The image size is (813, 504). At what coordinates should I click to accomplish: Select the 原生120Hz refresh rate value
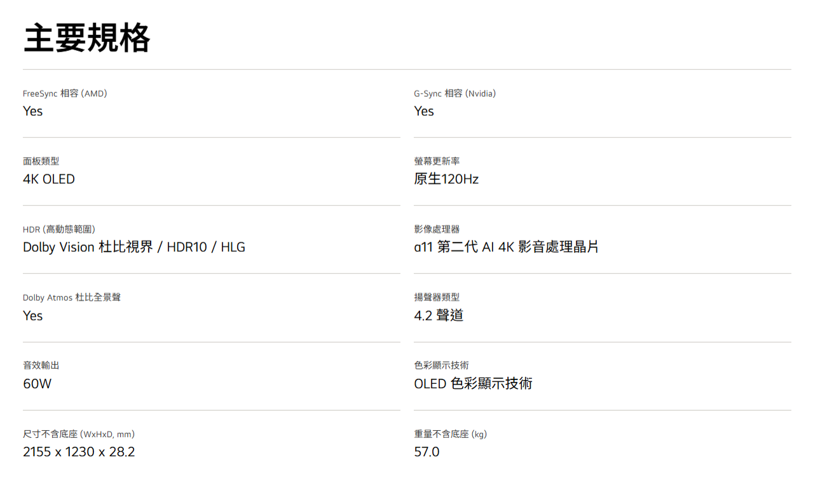[446, 179]
